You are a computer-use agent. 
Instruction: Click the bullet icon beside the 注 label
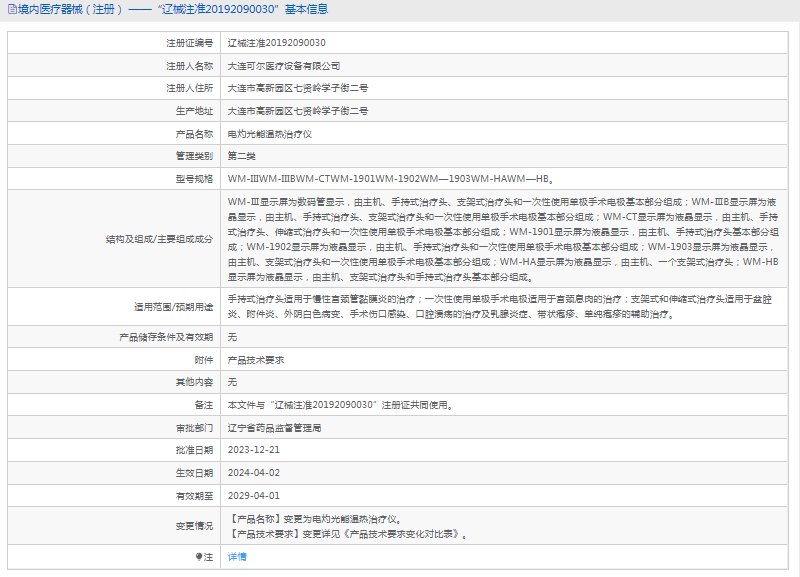click(x=197, y=557)
